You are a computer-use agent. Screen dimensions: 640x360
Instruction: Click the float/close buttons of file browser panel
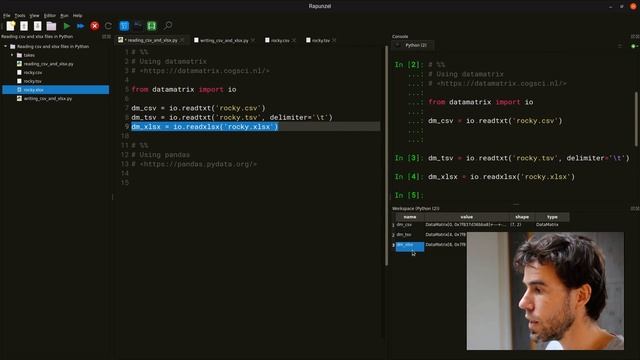click(x=106, y=36)
